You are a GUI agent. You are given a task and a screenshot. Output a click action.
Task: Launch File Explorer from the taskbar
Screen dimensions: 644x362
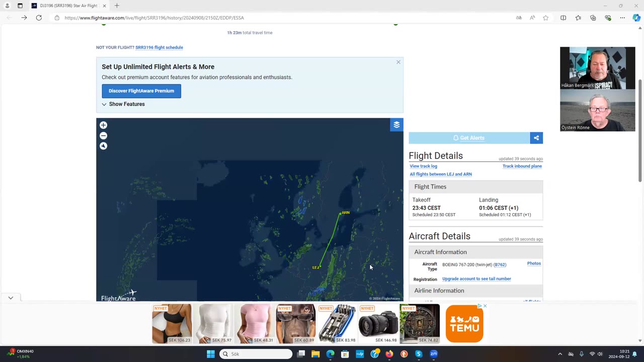point(315,354)
